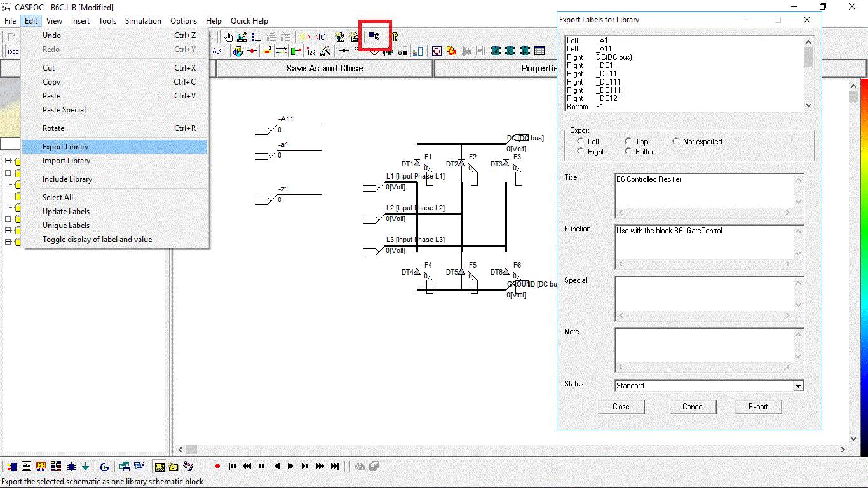Click the Function text field
This screenshot has height=488, width=868.
click(x=704, y=242)
